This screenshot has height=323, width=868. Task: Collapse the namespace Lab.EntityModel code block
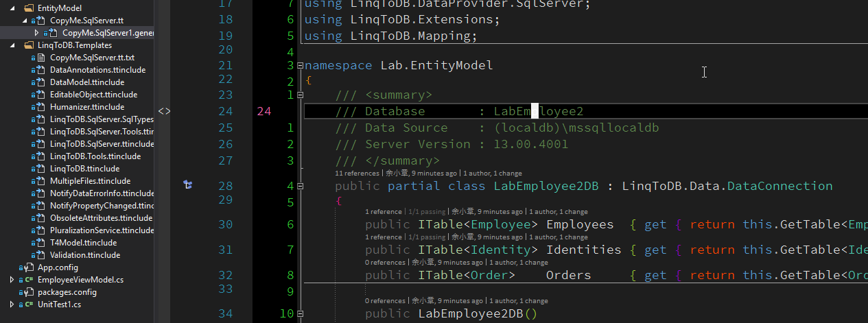click(300, 66)
